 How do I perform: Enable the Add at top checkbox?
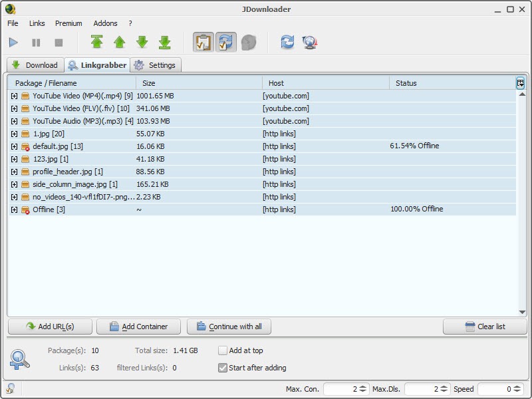[223, 350]
